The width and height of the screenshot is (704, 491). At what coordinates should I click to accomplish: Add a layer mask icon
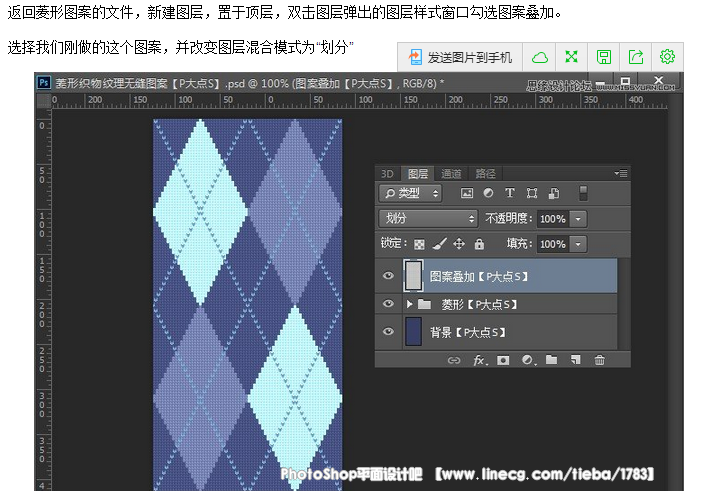[x=503, y=360]
